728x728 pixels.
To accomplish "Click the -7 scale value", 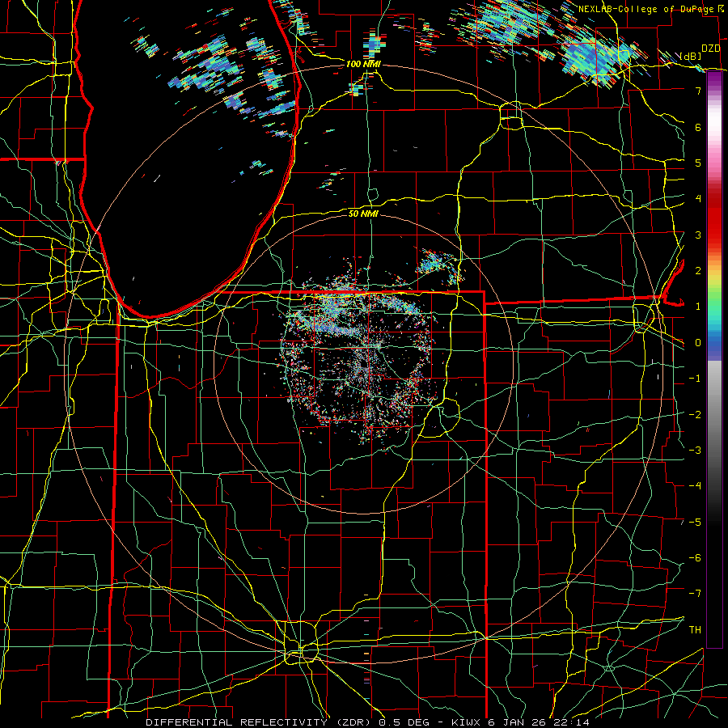I will pos(695,594).
